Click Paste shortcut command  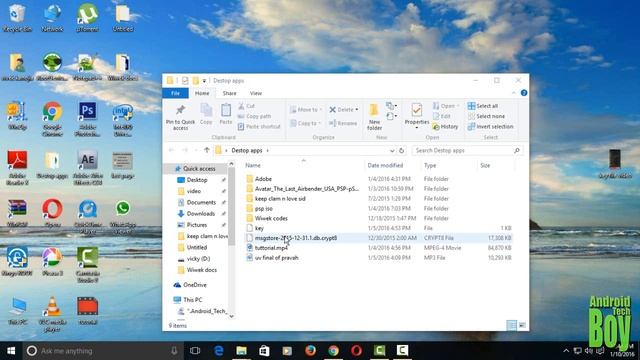pos(259,127)
